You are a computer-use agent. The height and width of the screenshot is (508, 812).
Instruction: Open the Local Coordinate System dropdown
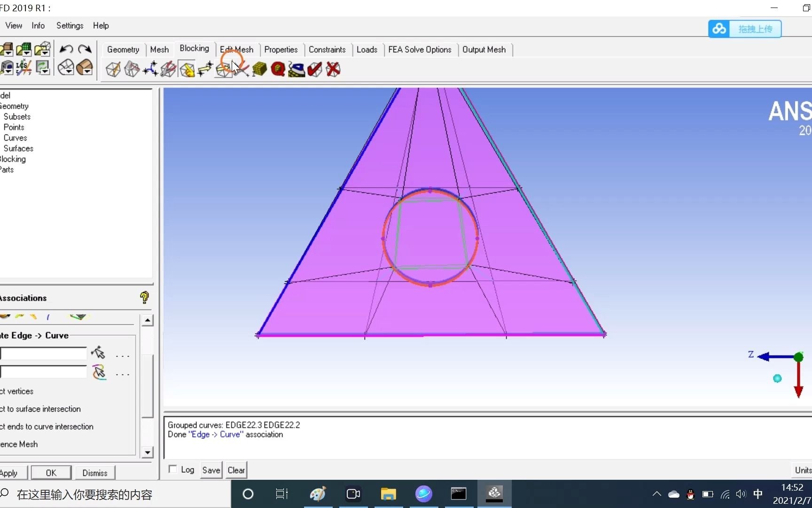coord(23,68)
